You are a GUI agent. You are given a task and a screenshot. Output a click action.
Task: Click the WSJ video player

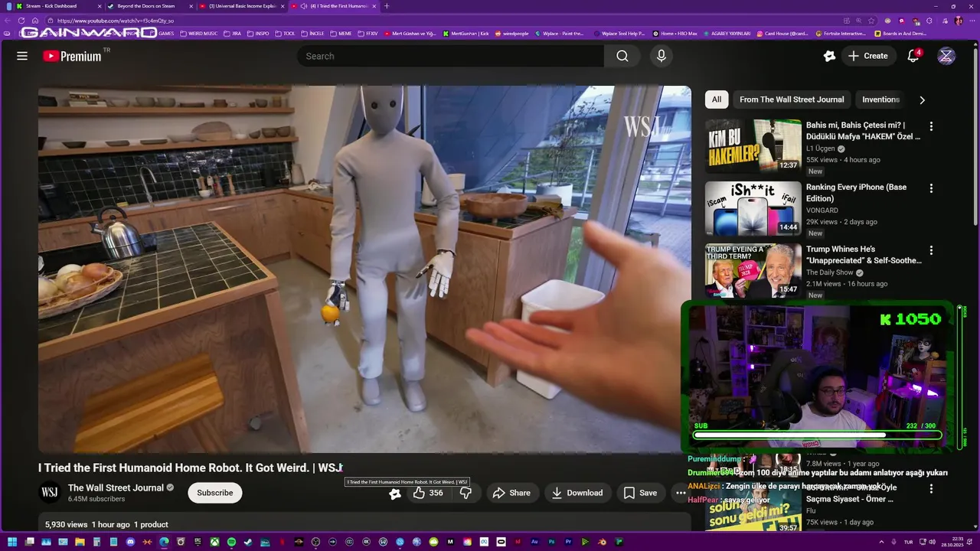(x=364, y=269)
